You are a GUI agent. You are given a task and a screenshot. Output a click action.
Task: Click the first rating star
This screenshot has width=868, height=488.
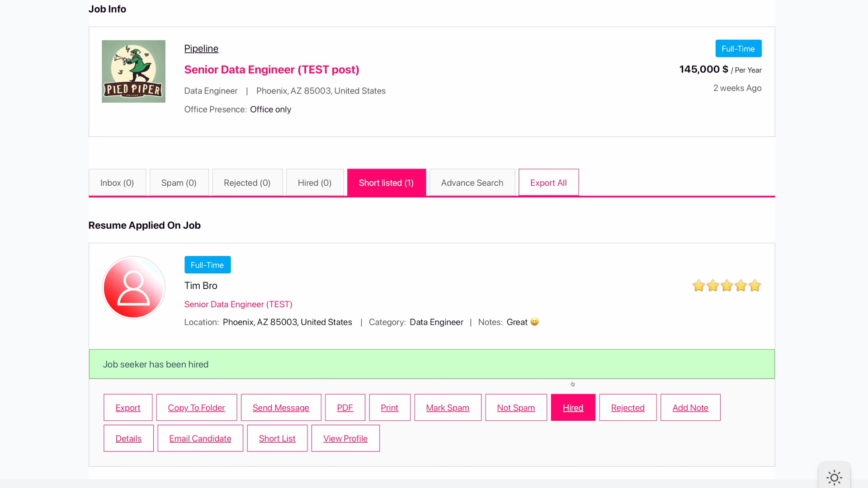(698, 286)
